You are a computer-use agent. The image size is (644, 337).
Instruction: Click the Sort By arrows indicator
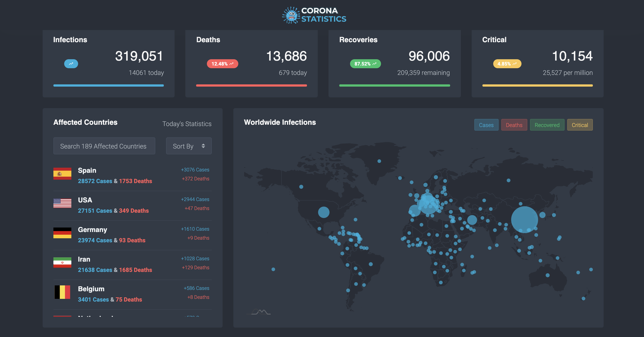[x=203, y=146]
